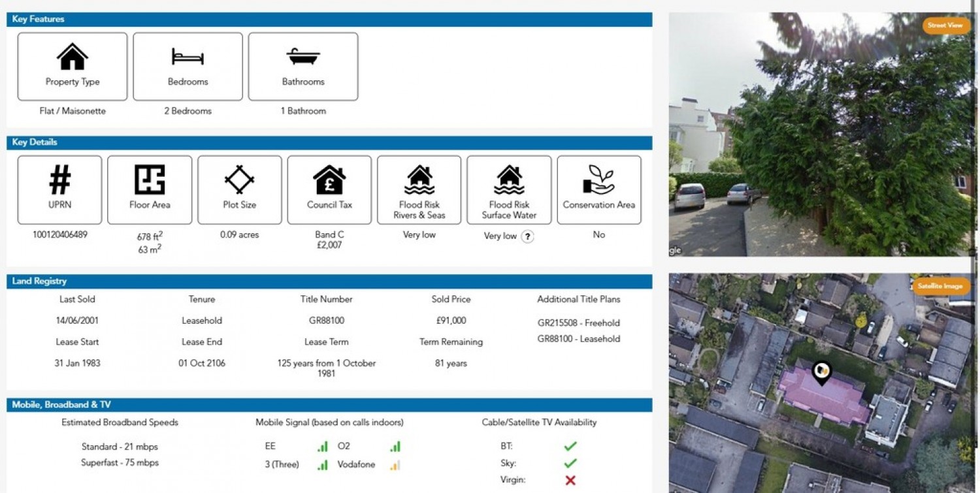
Task: Open the Council Tax house icon
Action: click(329, 180)
